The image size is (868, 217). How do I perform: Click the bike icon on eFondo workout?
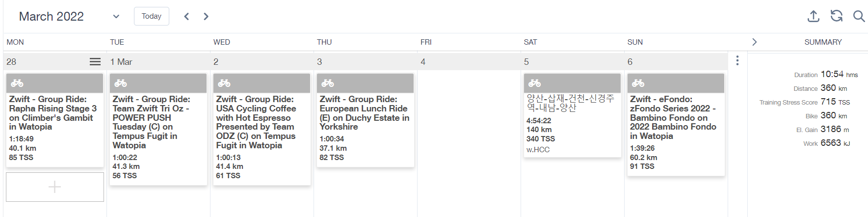click(x=638, y=83)
